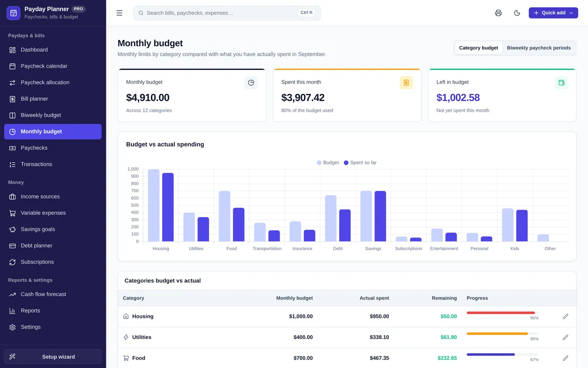Screen dimensions: 588x368
Task: Click the Cash flow forecast icon
Action: (x=13, y=294)
